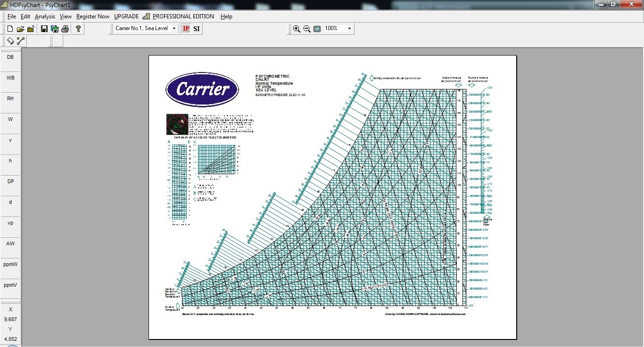Click the Carrier logo on chart
Viewport: 644px width, 347px height.
(x=202, y=89)
